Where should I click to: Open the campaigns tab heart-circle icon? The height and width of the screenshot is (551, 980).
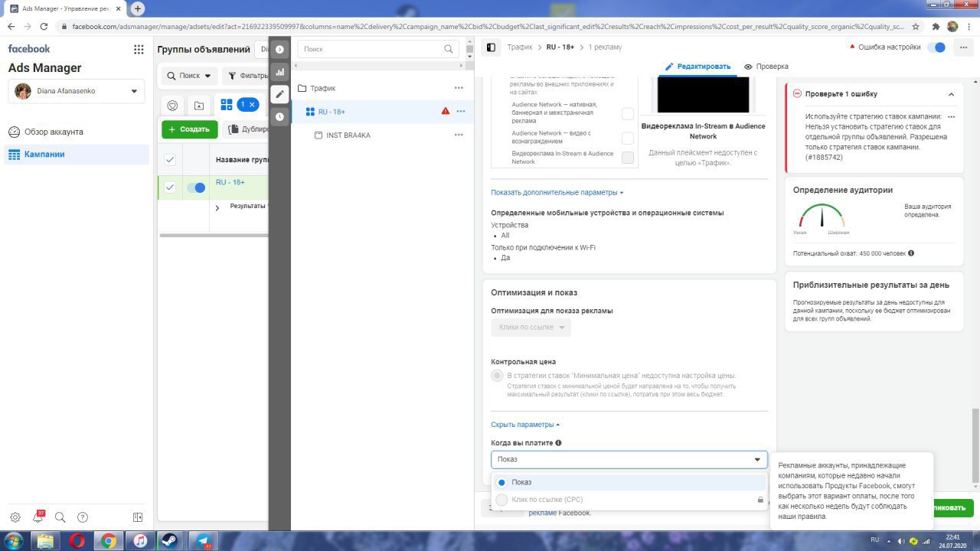tap(172, 106)
